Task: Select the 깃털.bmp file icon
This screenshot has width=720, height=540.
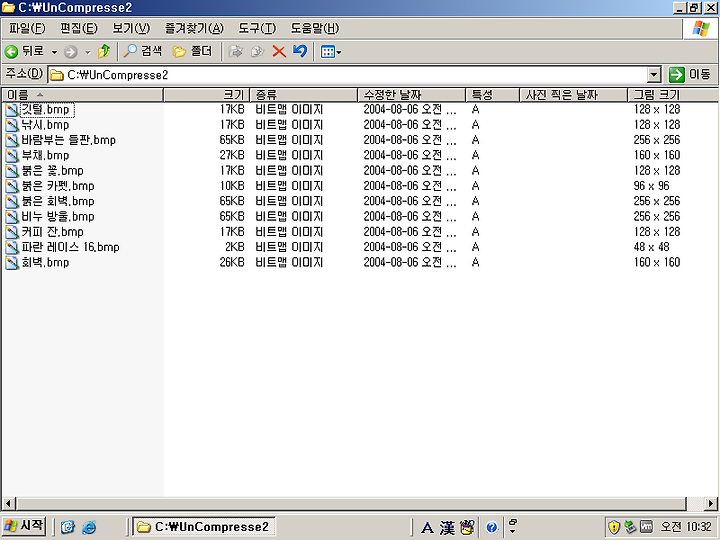Action: point(12,110)
